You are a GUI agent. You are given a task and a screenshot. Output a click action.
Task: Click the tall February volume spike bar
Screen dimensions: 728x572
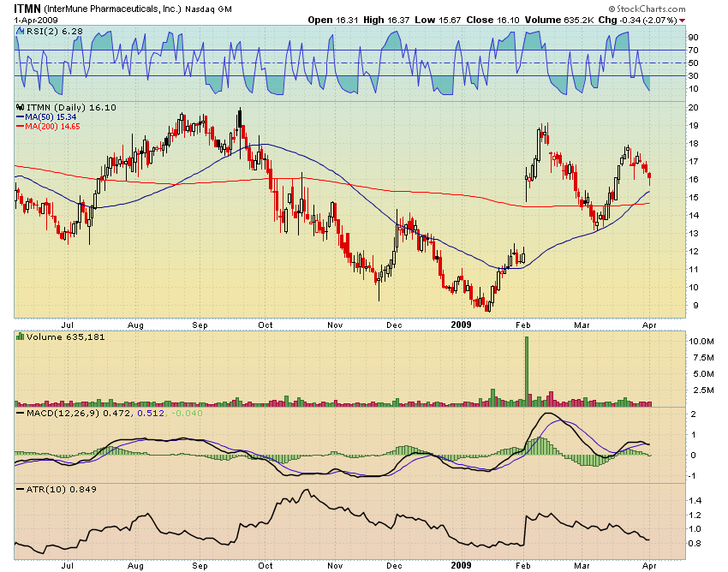527,372
